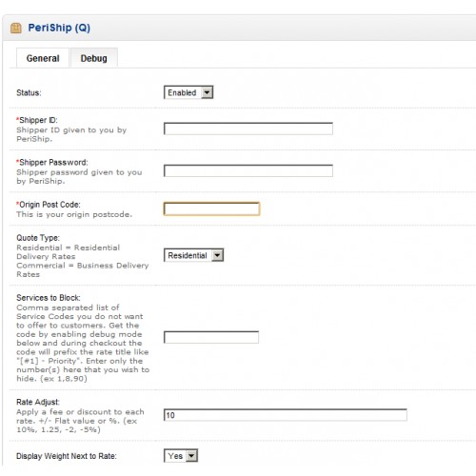Screen dimensions: 476x476
Task: Open the Display Weight Next to Rate dropdown
Action: click(181, 456)
